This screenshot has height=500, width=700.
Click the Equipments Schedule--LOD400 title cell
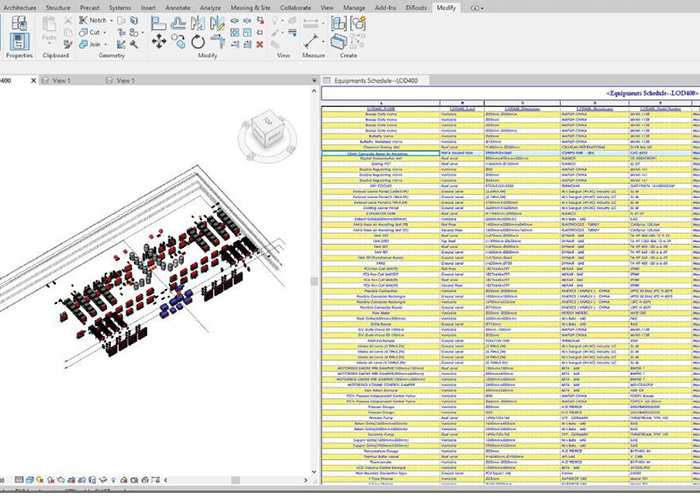(511, 93)
